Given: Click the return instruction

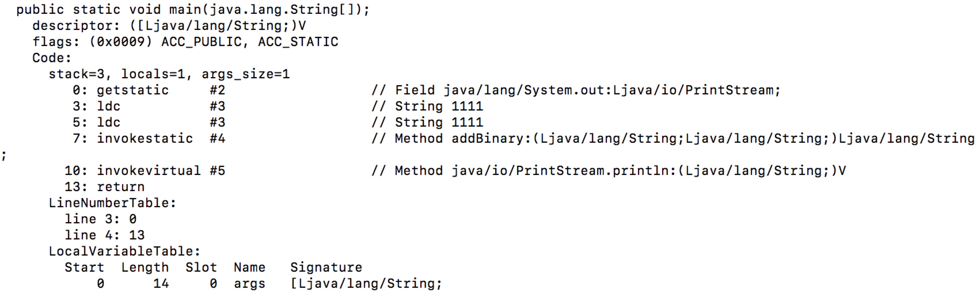Looking at the screenshot, I should coord(121,187).
